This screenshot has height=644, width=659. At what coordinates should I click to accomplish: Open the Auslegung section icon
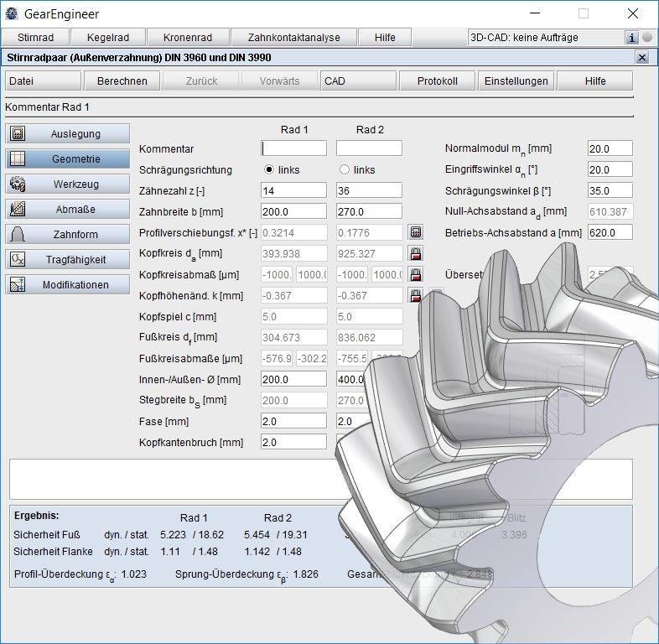[x=18, y=134]
